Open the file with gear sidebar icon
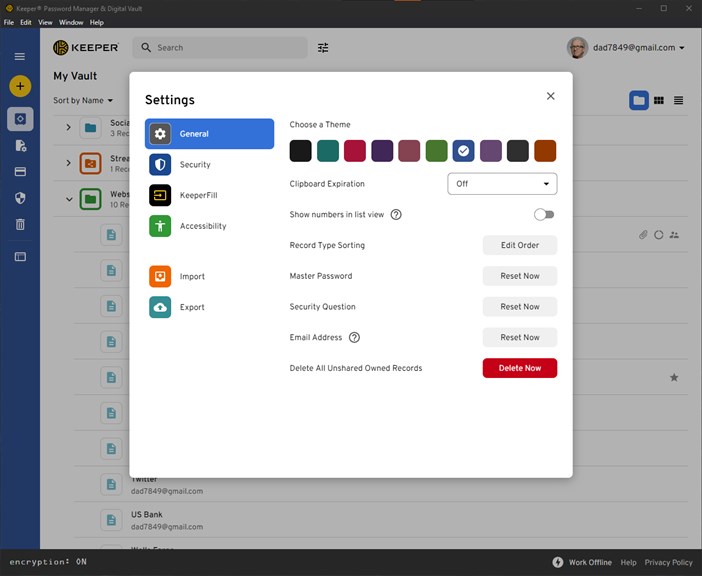Image resolution: width=702 pixels, height=576 pixels. pyautogui.click(x=20, y=145)
